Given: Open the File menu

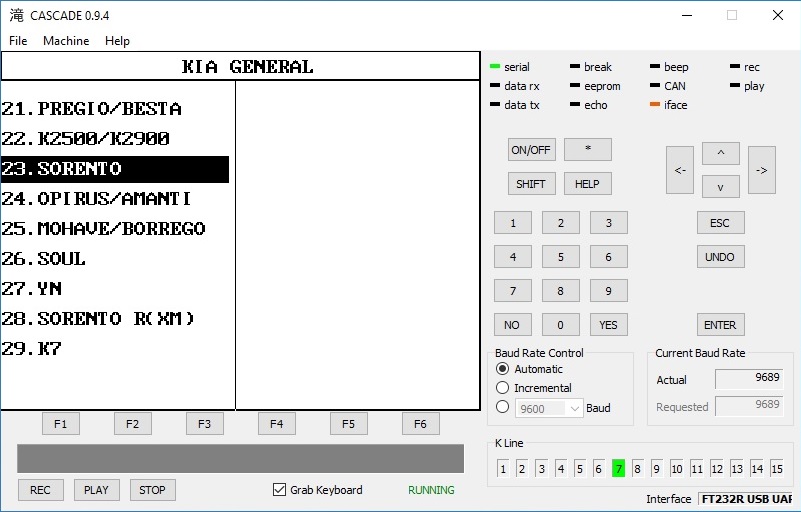Looking at the screenshot, I should pos(18,41).
